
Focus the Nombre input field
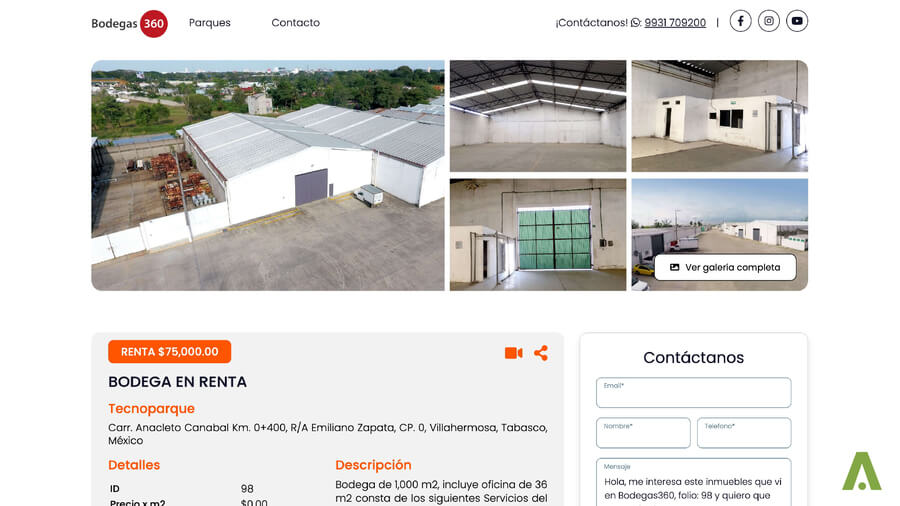point(643,433)
